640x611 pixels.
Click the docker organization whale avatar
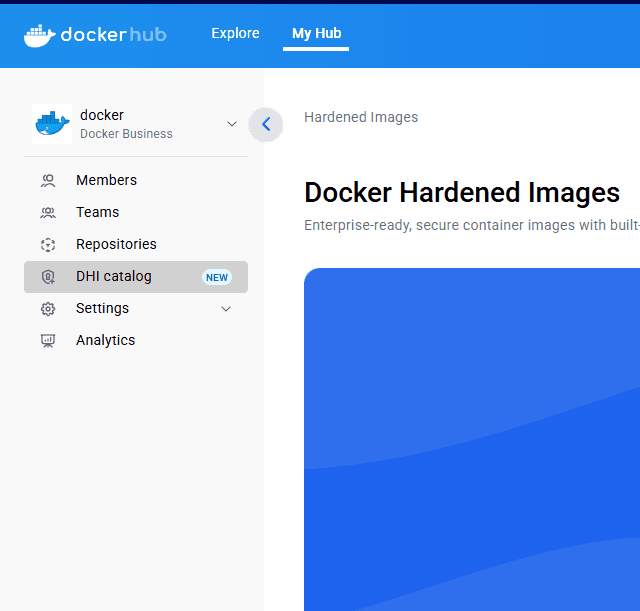52,124
